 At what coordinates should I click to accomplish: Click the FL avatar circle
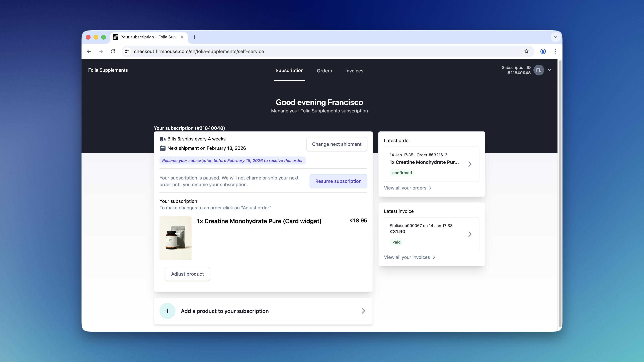pyautogui.click(x=538, y=70)
